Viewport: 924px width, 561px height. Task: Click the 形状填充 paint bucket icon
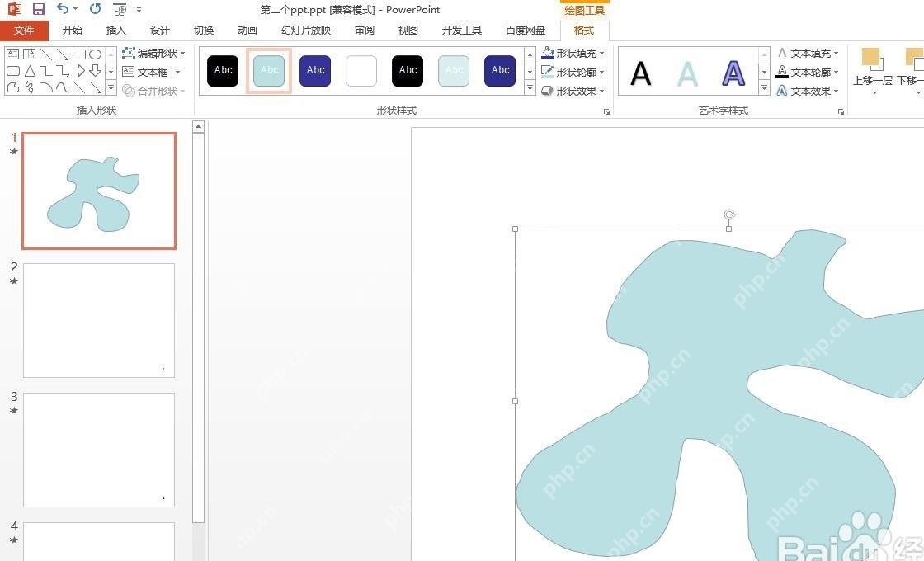pyautogui.click(x=548, y=53)
